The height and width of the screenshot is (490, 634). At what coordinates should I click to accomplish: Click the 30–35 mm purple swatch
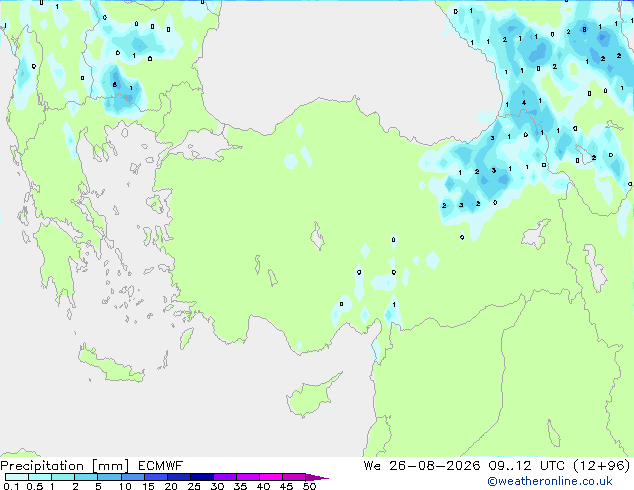click(225, 477)
